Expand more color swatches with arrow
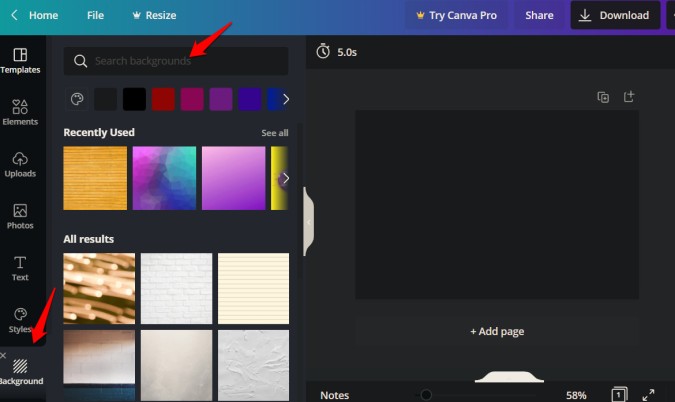The height and width of the screenshot is (402, 675). click(x=286, y=99)
